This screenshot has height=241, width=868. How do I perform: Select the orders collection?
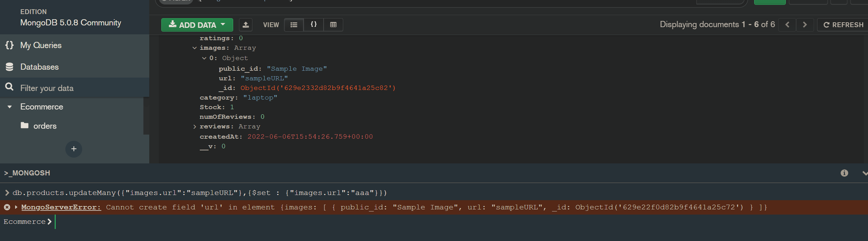tap(45, 126)
